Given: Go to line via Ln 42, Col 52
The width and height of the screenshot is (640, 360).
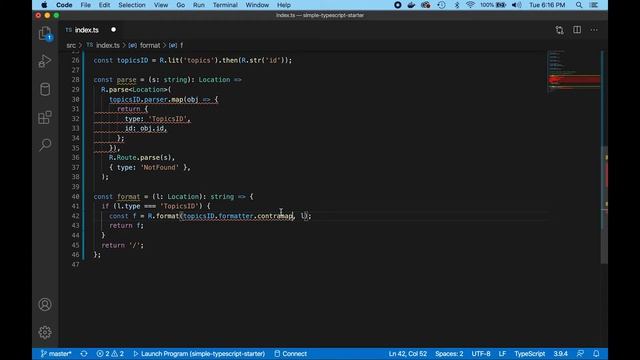Looking at the screenshot, I should 407,354.
